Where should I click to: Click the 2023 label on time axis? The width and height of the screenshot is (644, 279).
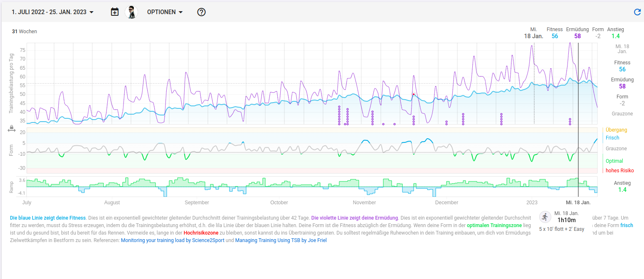point(532,203)
